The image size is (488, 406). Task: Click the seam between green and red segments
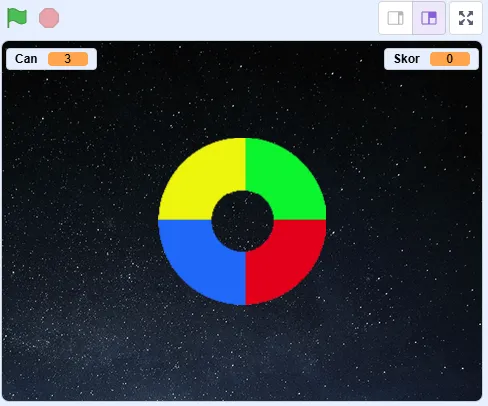(x=300, y=220)
